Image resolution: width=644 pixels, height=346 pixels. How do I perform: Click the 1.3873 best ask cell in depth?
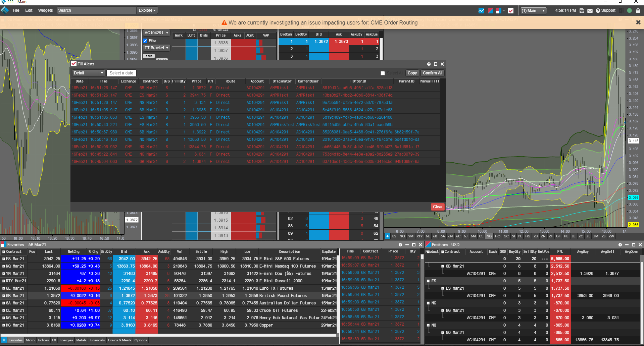(x=339, y=42)
